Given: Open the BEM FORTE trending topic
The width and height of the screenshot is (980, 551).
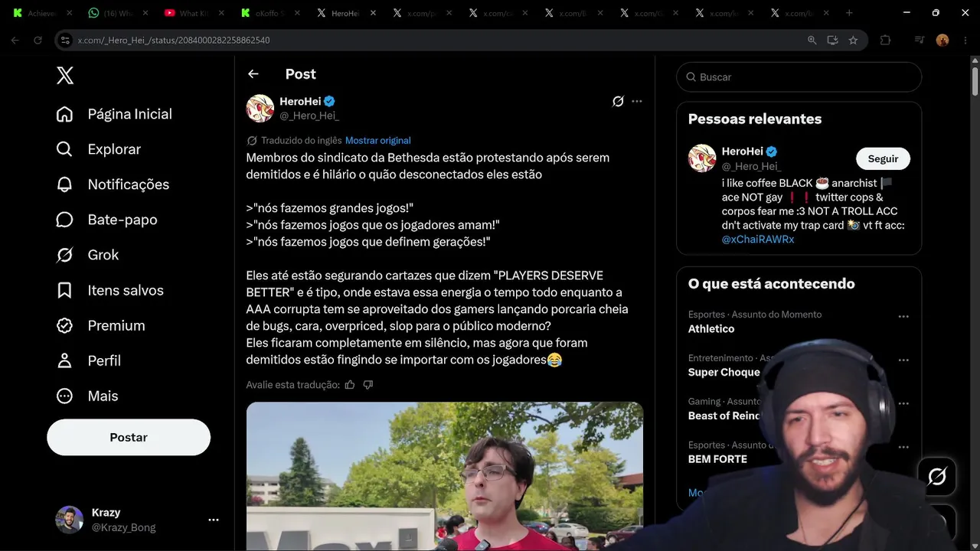Looking at the screenshot, I should click(717, 459).
